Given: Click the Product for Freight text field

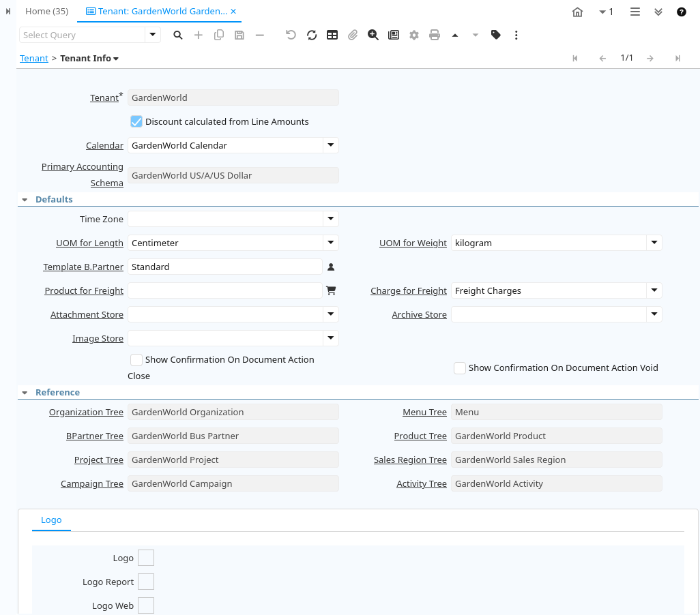Looking at the screenshot, I should (x=225, y=290).
